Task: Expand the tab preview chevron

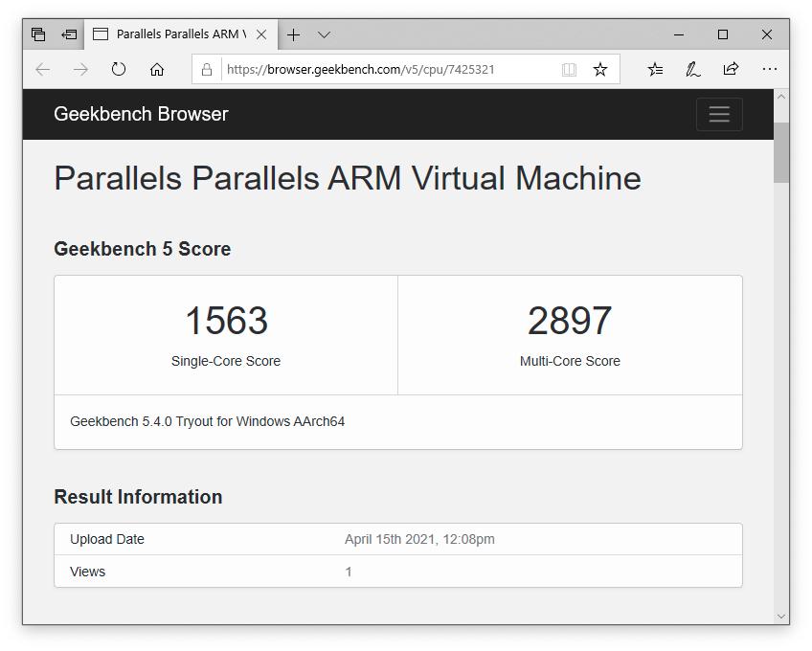Action: click(x=325, y=34)
